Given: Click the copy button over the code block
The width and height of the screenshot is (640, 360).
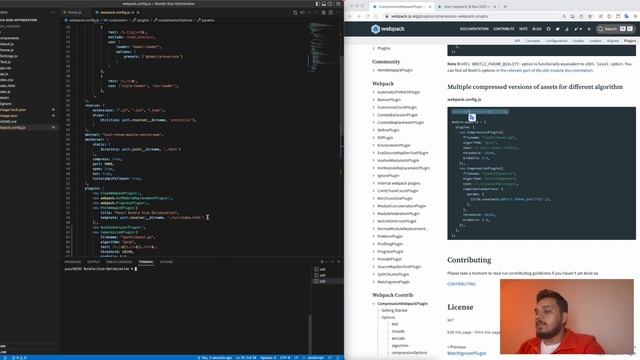Looking at the screenshot, I should 472,118.
